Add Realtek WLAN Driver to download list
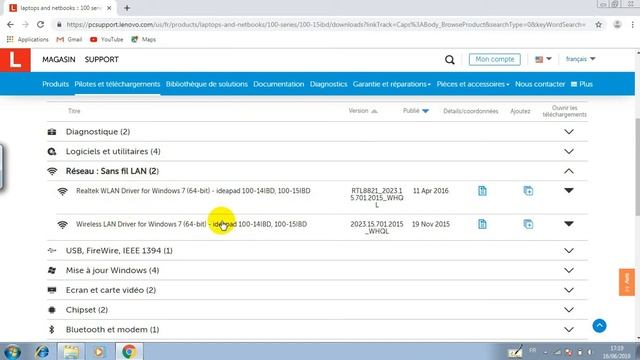The image size is (640, 360). coord(528,191)
